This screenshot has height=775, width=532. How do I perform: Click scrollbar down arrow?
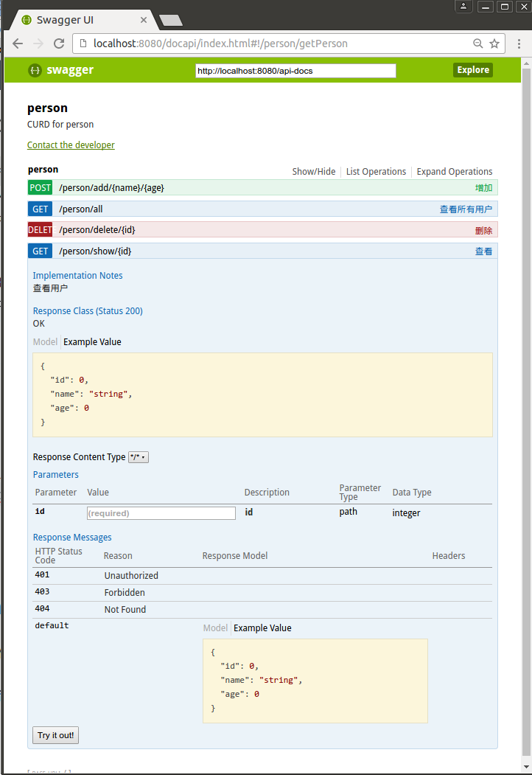tap(526, 765)
